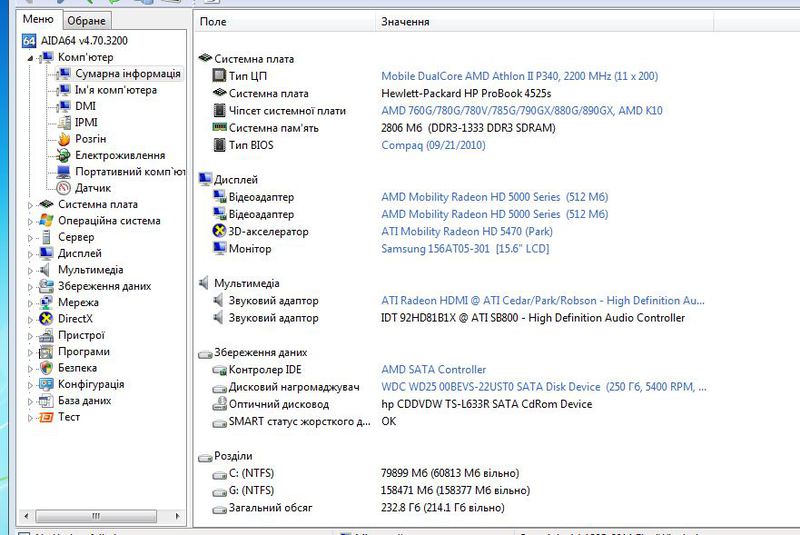Open the Тест benchmark icon
Screen dimensions: 800x535
[46, 417]
